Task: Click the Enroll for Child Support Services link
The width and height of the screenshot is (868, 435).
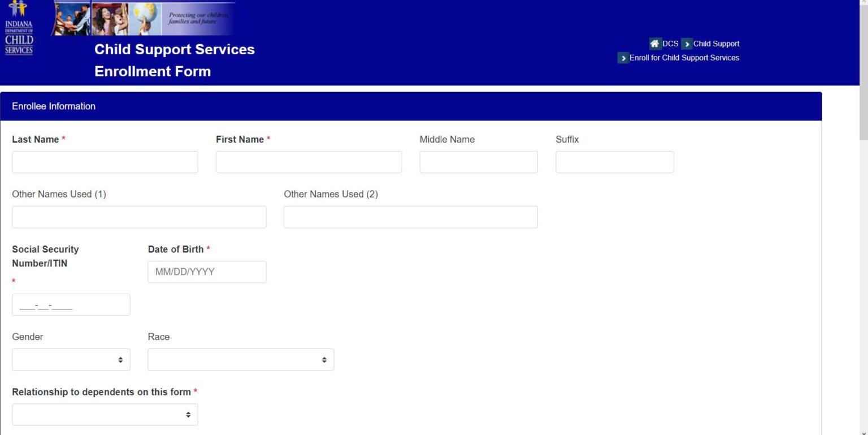Action: [x=685, y=58]
